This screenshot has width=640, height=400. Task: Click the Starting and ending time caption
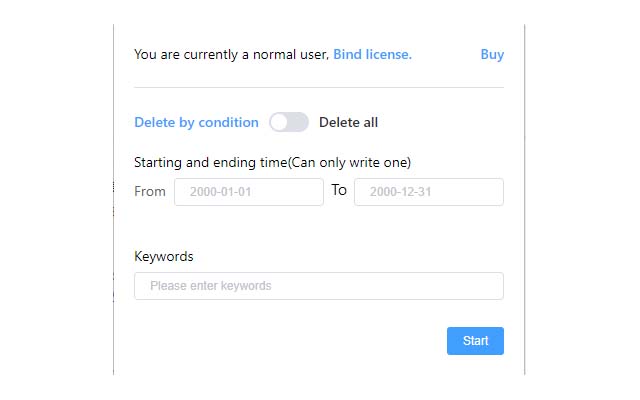[272, 162]
